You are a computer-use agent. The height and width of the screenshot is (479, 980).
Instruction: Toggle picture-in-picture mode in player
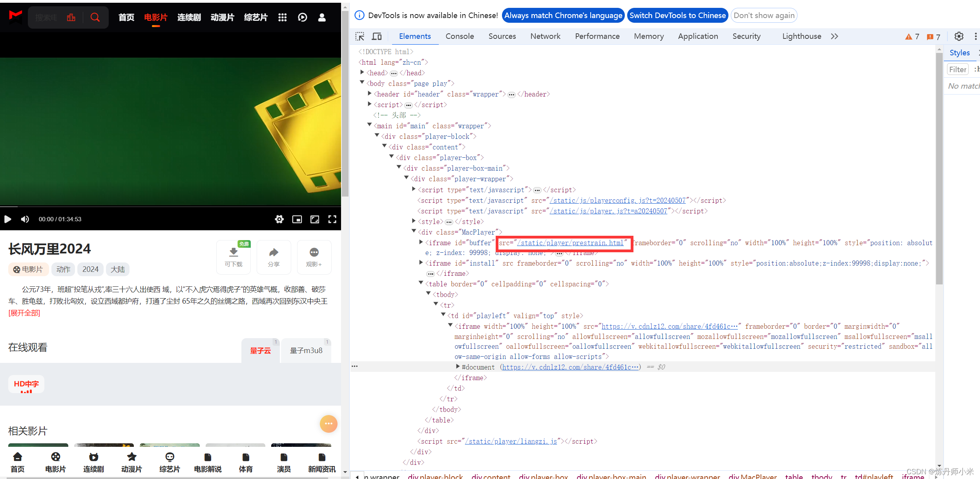click(297, 219)
